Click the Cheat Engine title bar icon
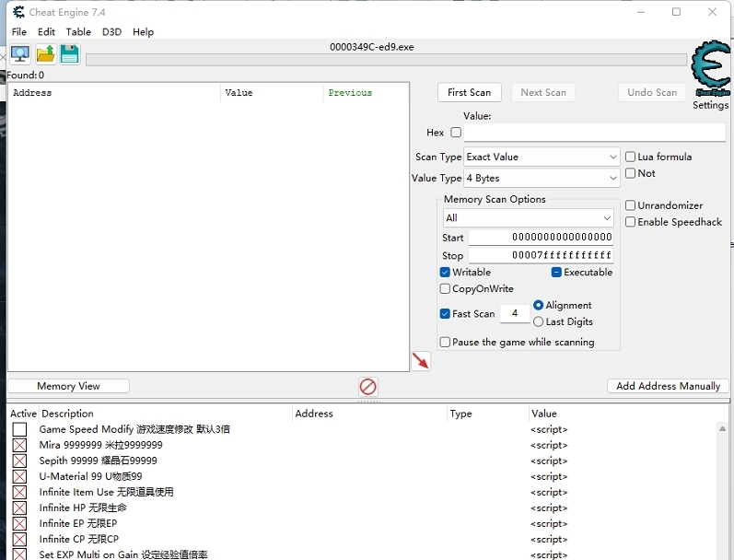734x560 pixels. pyautogui.click(x=18, y=12)
